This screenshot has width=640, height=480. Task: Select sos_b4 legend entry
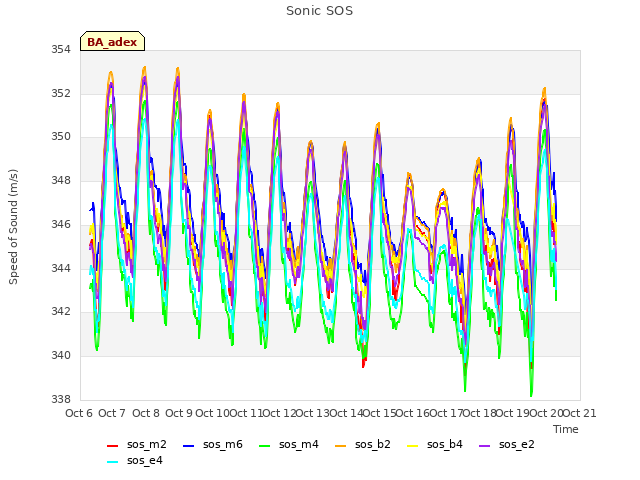point(435,444)
